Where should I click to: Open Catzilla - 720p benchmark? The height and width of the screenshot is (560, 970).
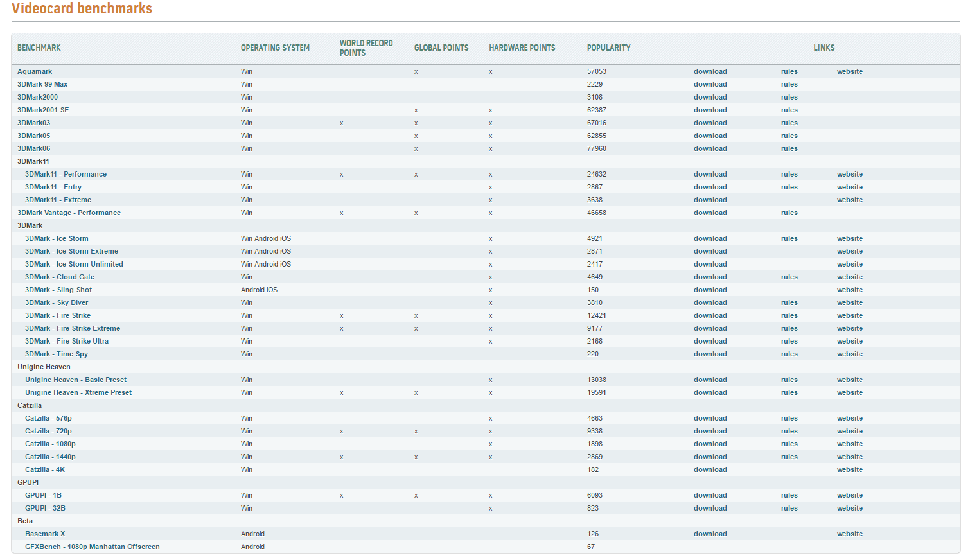pos(48,431)
